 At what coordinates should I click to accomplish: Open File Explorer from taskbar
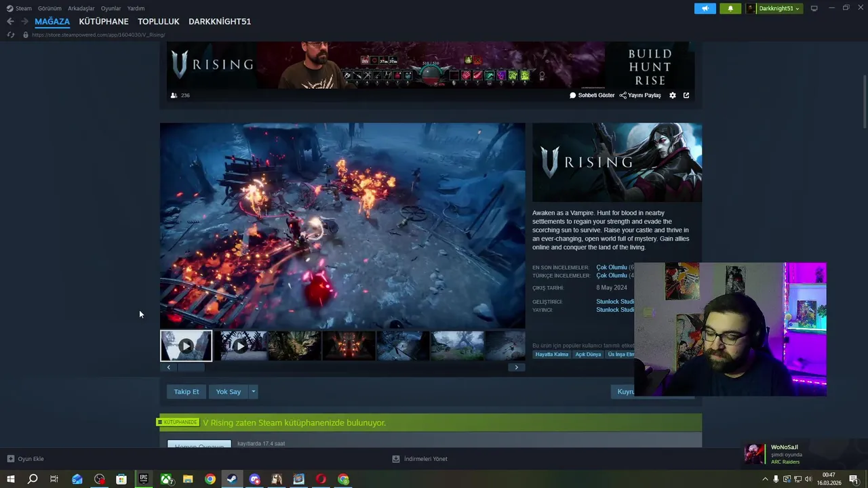(188, 479)
